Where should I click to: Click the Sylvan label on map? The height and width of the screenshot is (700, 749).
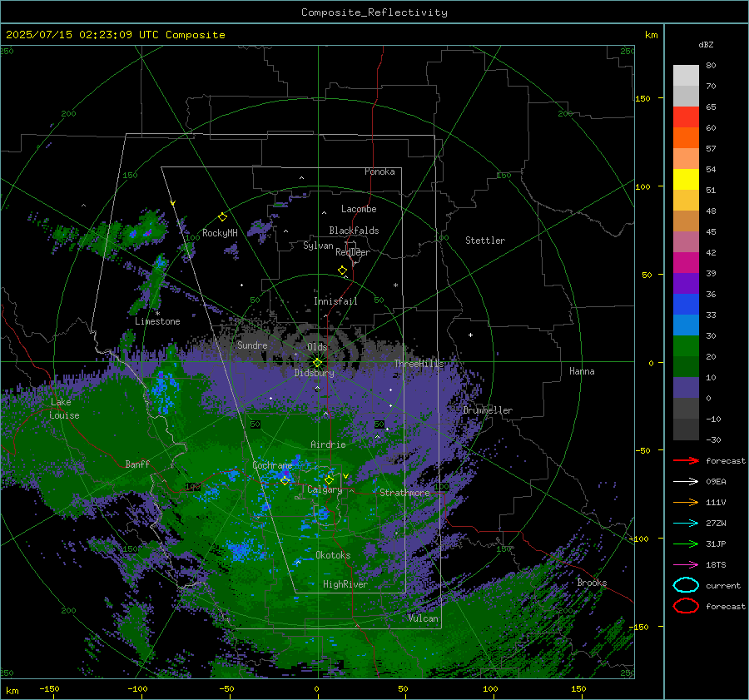(x=318, y=246)
